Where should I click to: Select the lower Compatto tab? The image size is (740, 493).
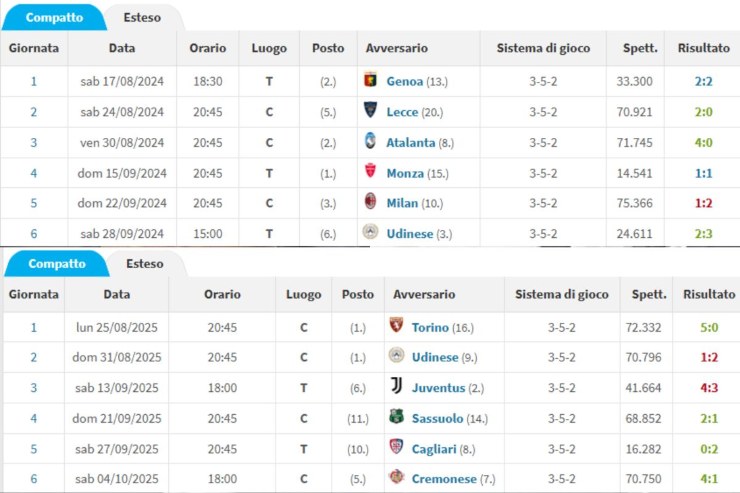tap(57, 264)
